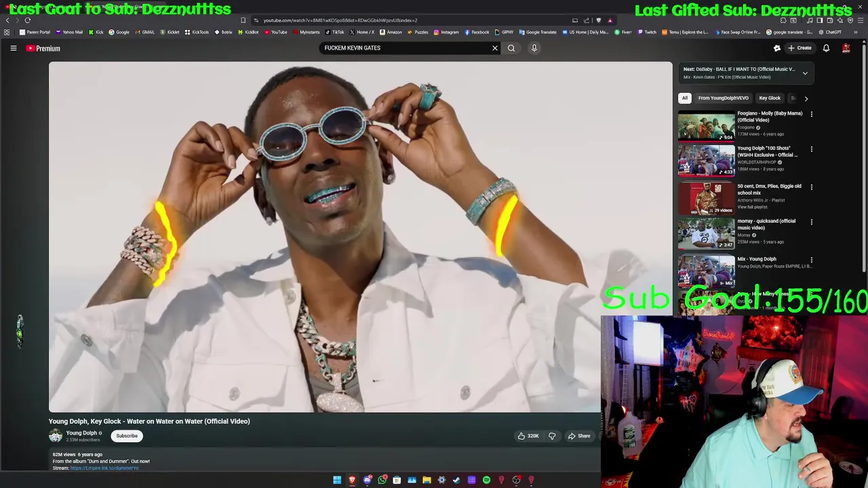Reload the page in the browser
Image resolution: width=868 pixels, height=488 pixels.
pyautogui.click(x=28, y=20)
